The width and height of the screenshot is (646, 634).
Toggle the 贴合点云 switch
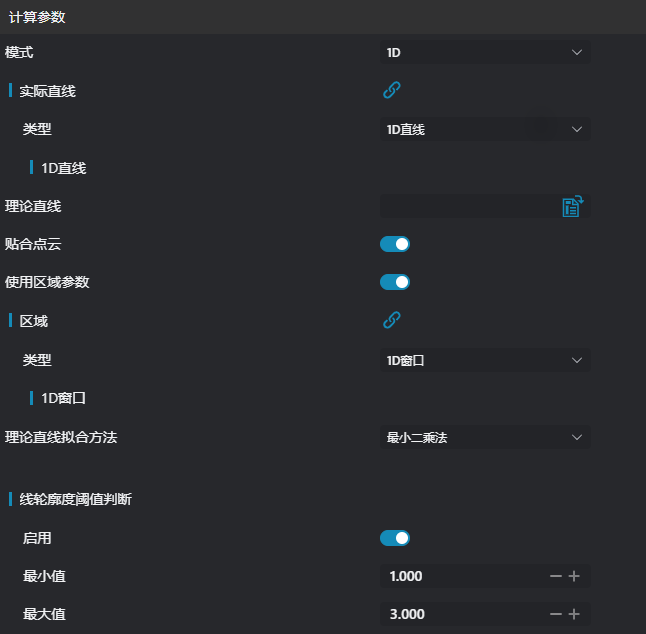(x=395, y=244)
